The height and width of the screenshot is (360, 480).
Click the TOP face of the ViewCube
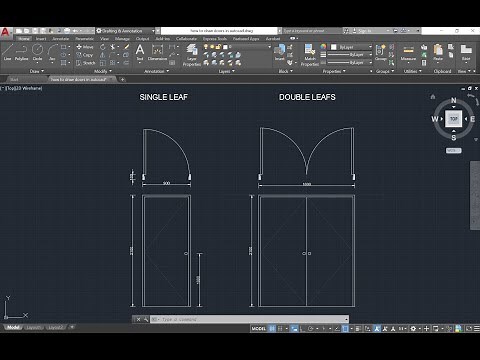pyautogui.click(x=453, y=119)
